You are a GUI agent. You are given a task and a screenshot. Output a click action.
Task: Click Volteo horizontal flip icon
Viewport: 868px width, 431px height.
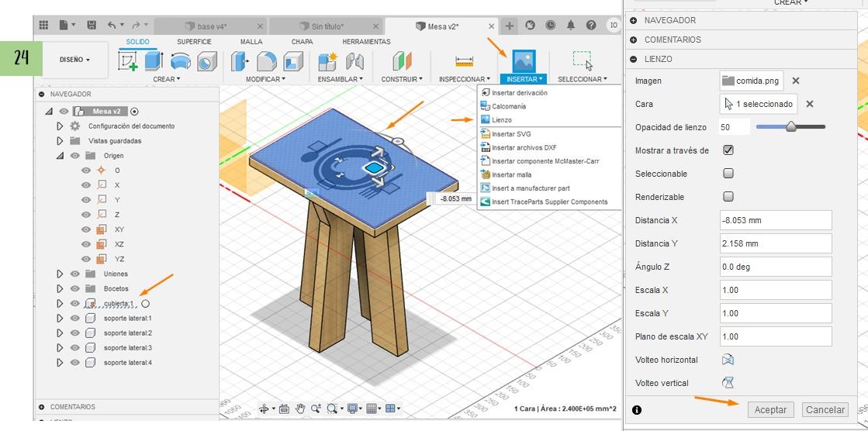pos(728,360)
